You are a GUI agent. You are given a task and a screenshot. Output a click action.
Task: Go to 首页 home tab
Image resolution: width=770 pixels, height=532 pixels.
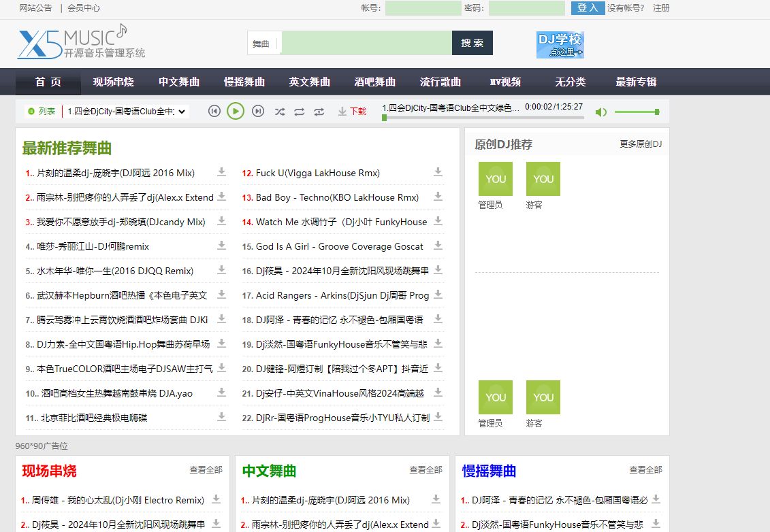click(48, 82)
